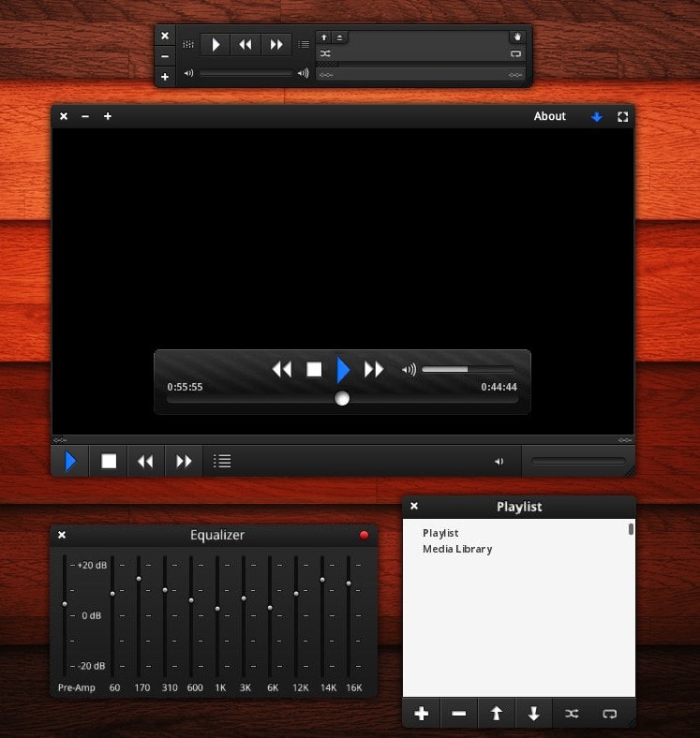Adjust the 16K equalizer band

point(349,583)
